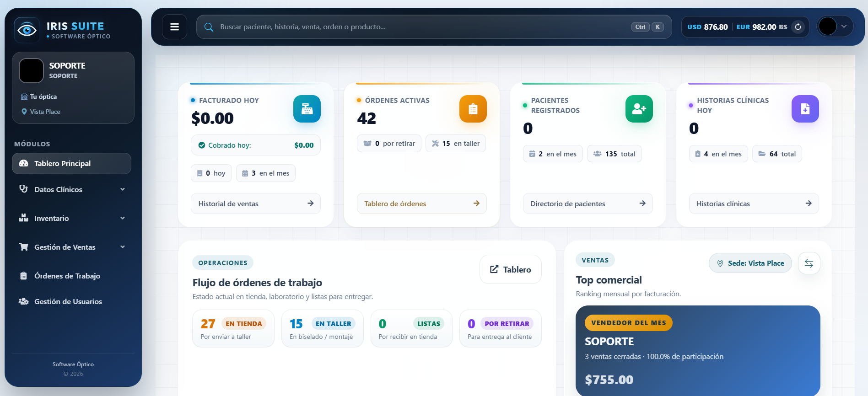Viewport: 868px width, 396px height.
Task: Click the Ctrl K shortcut badge
Action: click(647, 27)
